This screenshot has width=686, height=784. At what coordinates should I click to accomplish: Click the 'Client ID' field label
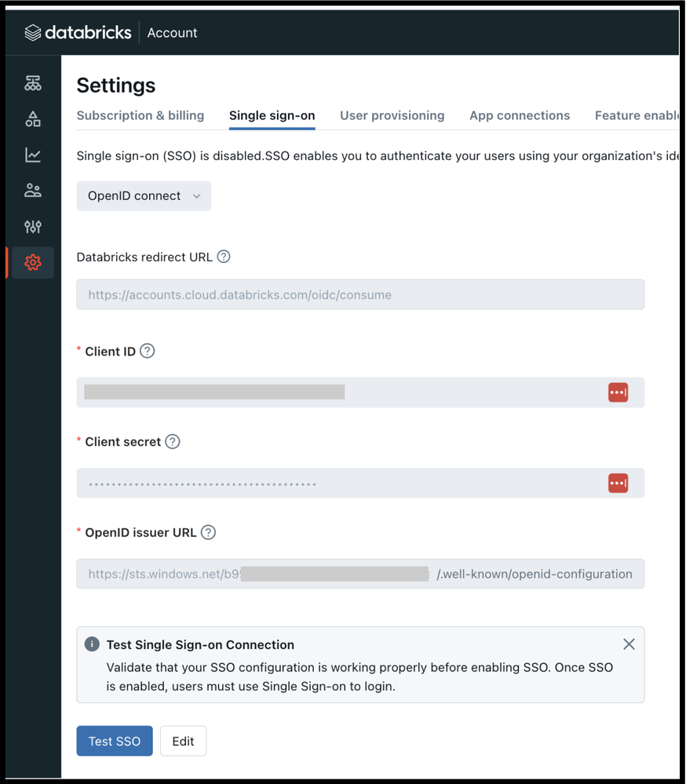pos(110,352)
